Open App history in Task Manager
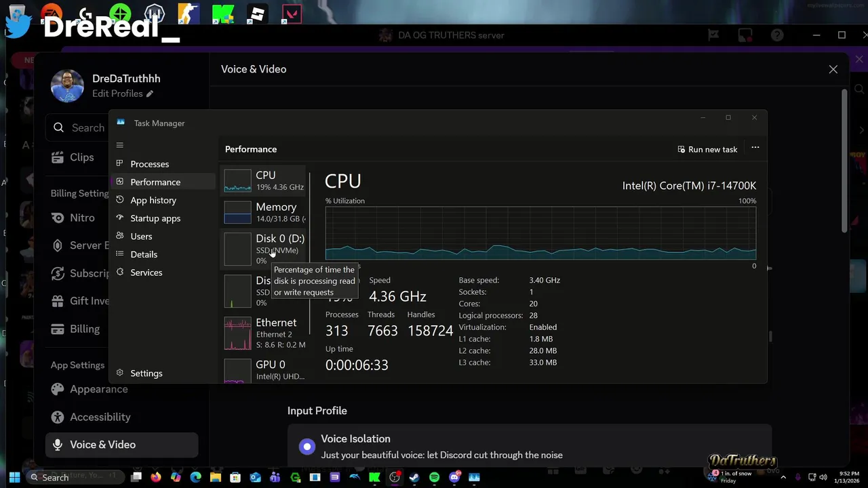 162,201
